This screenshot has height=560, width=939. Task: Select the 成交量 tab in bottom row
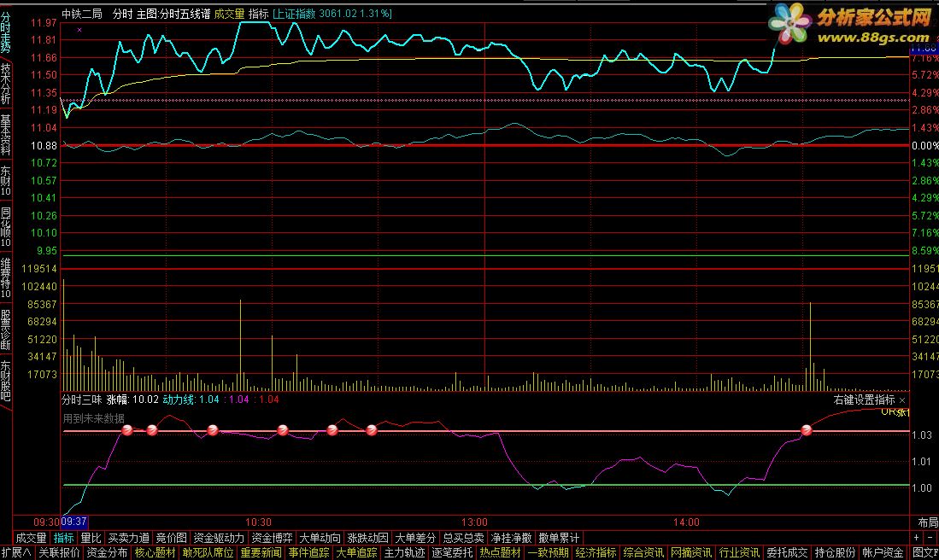[x=31, y=537]
